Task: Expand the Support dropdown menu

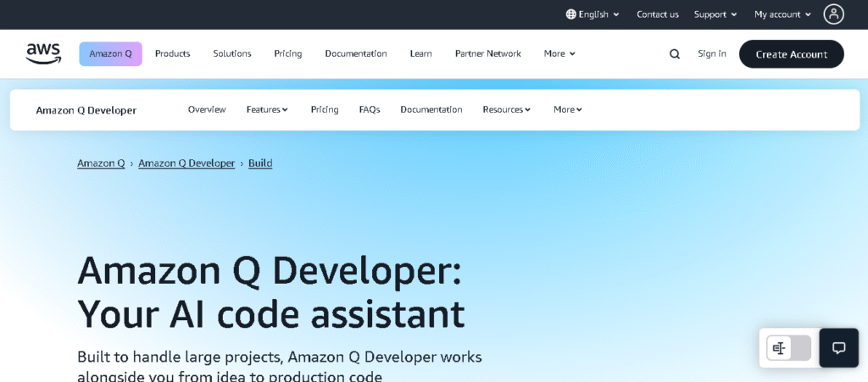Action: [715, 14]
